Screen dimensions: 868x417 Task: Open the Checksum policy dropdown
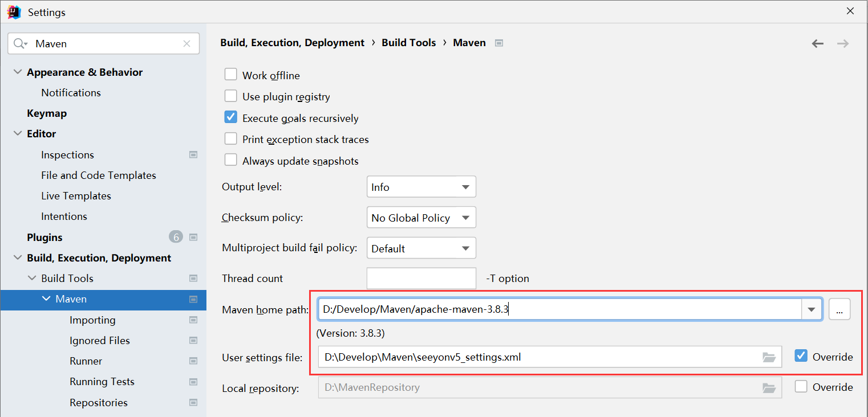(x=421, y=218)
